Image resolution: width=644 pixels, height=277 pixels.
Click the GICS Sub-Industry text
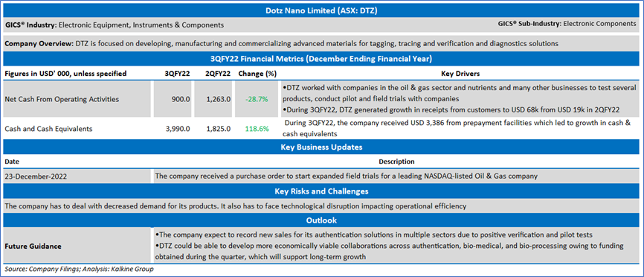tap(567, 24)
